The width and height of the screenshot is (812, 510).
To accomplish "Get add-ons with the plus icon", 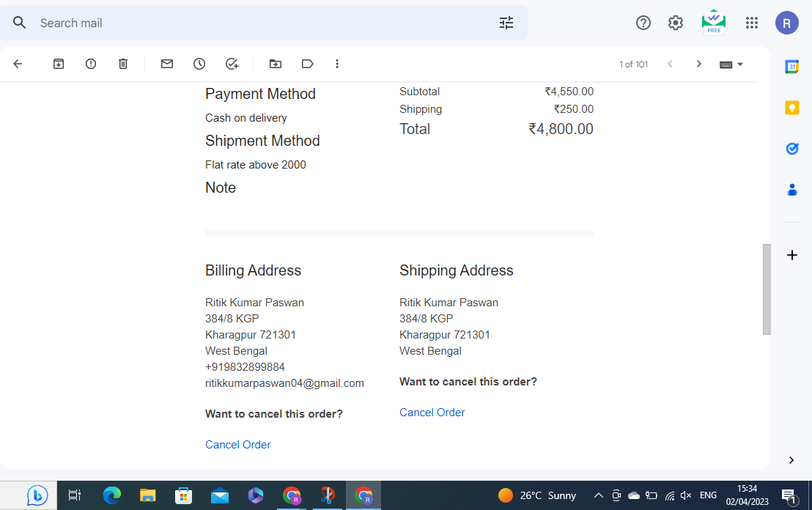I will [x=791, y=255].
